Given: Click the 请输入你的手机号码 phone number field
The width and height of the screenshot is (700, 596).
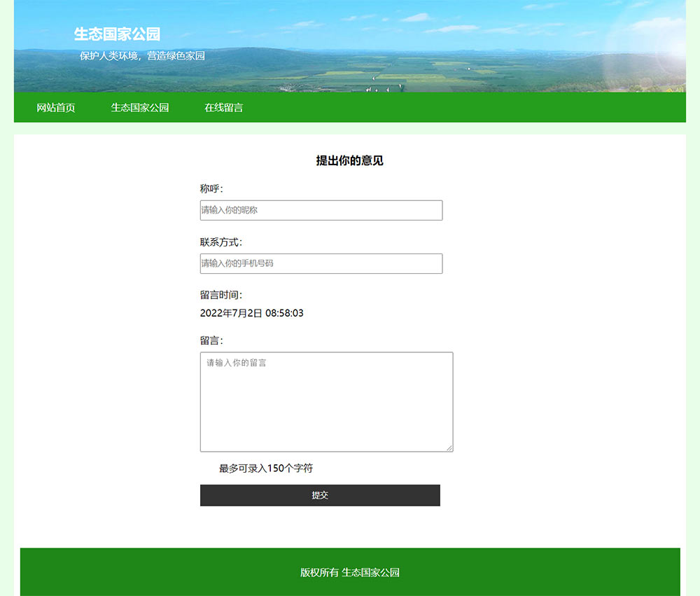Looking at the screenshot, I should tap(321, 263).
